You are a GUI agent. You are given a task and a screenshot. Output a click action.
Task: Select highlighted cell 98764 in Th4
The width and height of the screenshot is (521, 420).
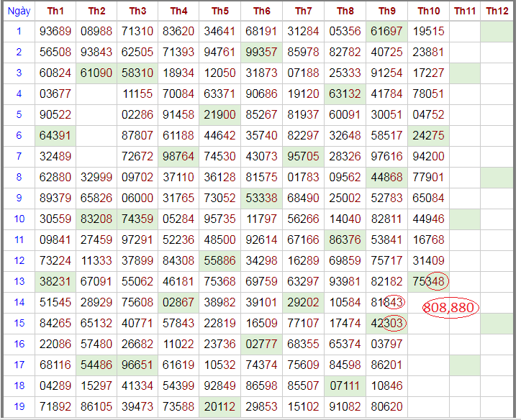179,156
